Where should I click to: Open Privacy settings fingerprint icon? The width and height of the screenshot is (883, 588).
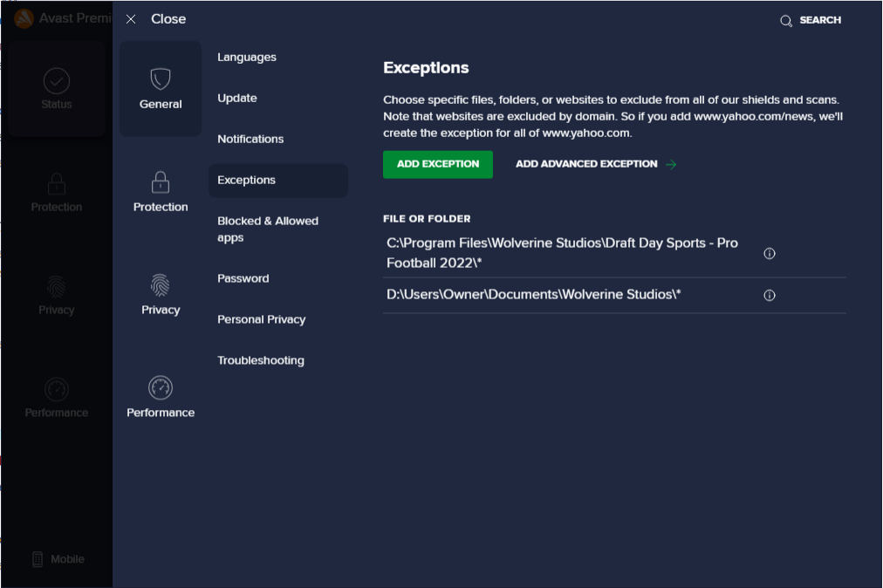click(x=161, y=285)
